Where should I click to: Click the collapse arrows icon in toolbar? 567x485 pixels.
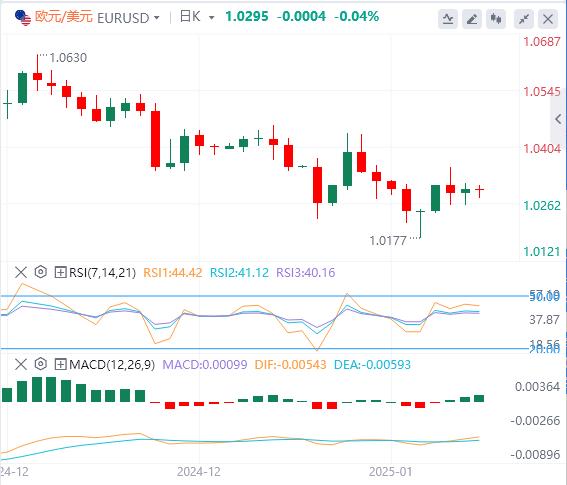tap(524, 19)
